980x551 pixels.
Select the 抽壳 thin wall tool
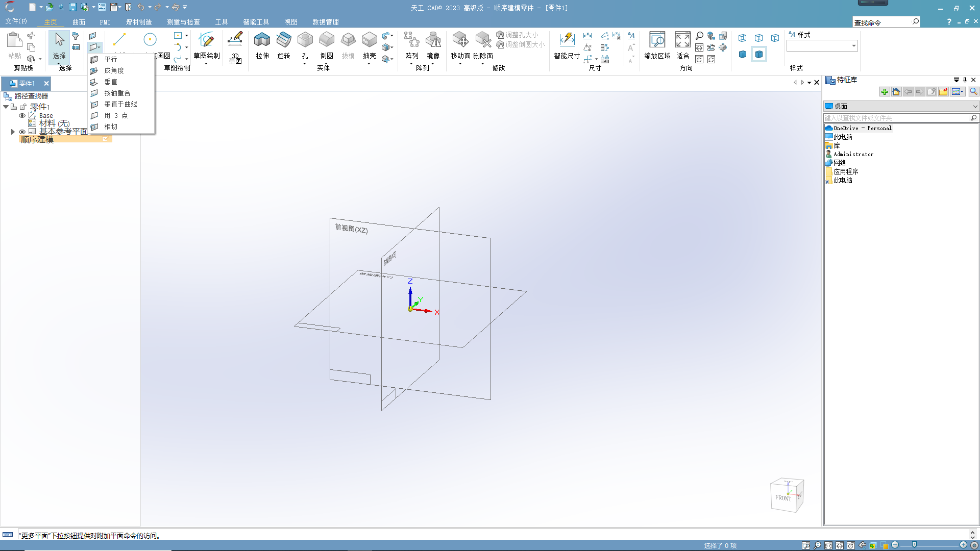369,45
